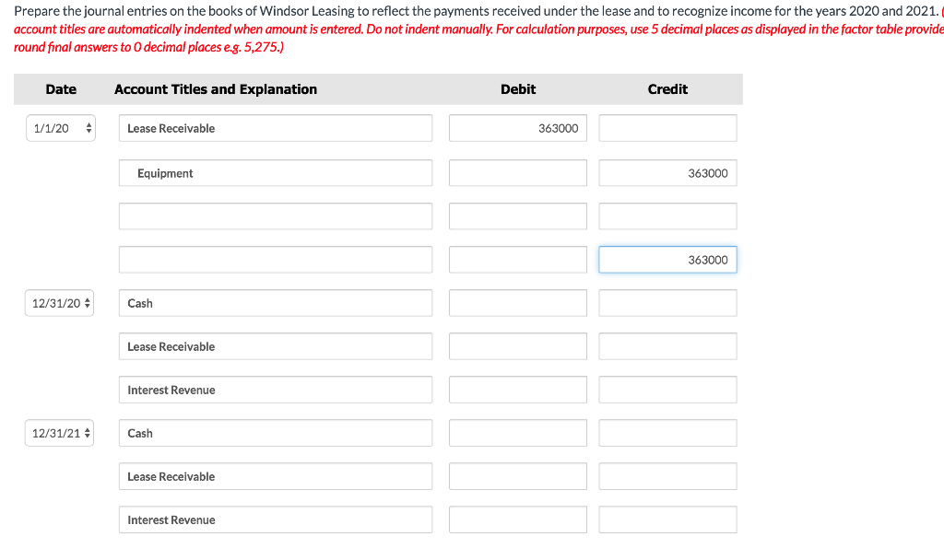944x560 pixels.
Task: Click the stepper arrows beside 12/31/20
Action: 88,302
